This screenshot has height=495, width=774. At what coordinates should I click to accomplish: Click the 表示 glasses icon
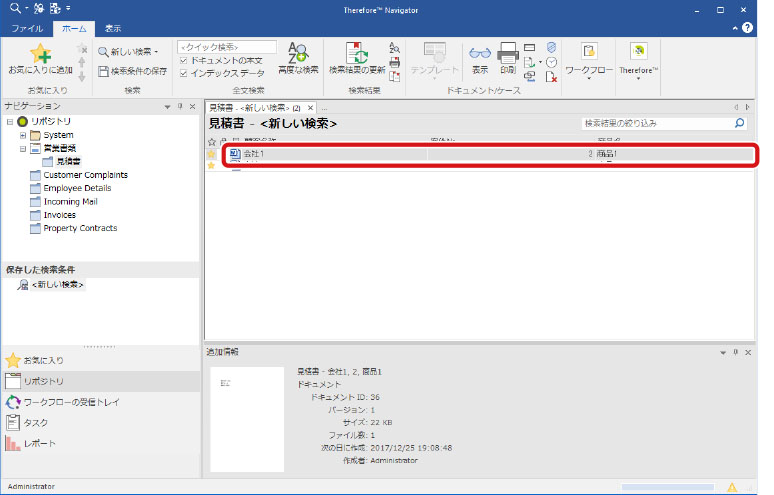(x=480, y=54)
